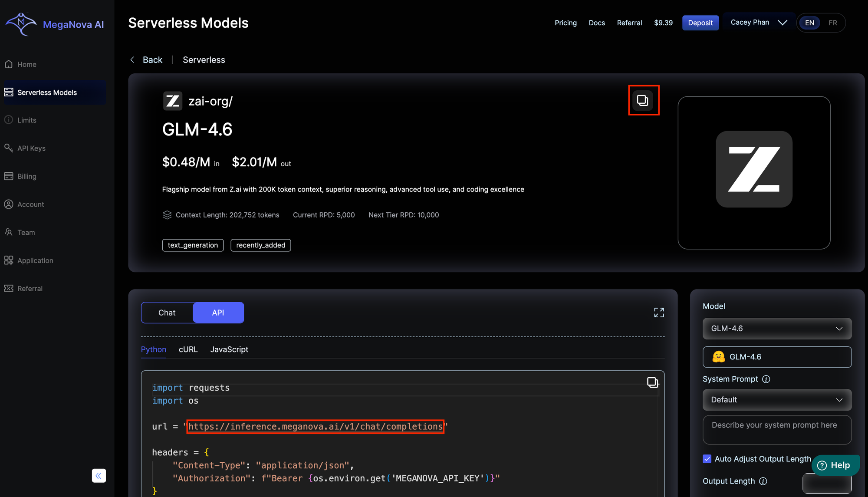Copy the model name with the copy icon

tap(643, 100)
